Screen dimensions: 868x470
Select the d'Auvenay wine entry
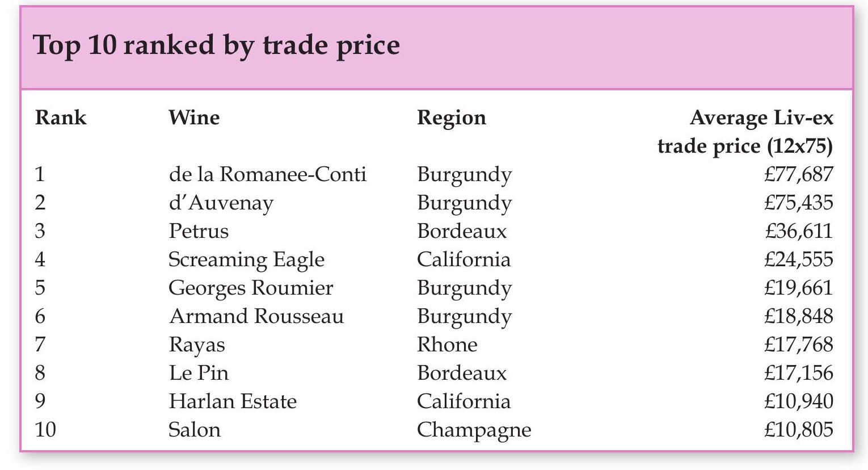(221, 203)
